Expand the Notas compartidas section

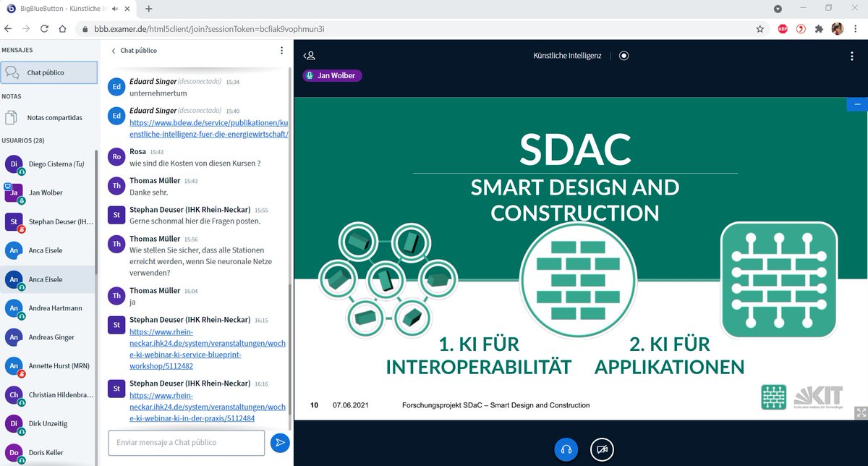pos(48,118)
